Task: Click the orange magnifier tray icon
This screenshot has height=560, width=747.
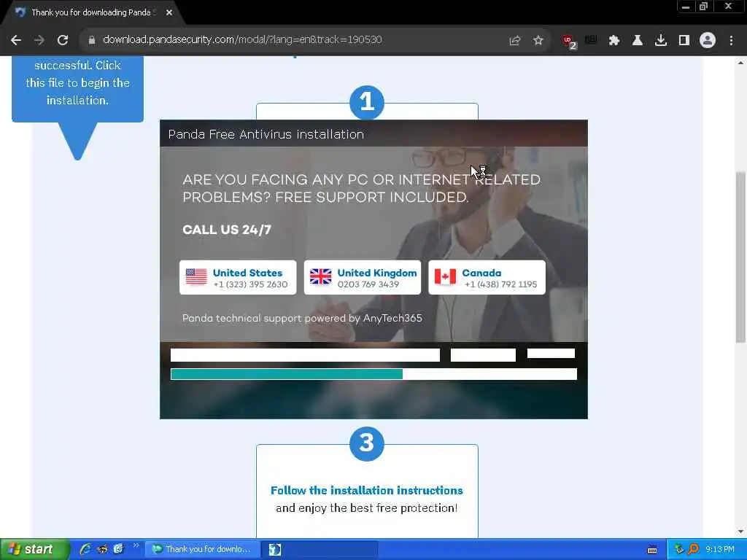Action: click(x=693, y=549)
